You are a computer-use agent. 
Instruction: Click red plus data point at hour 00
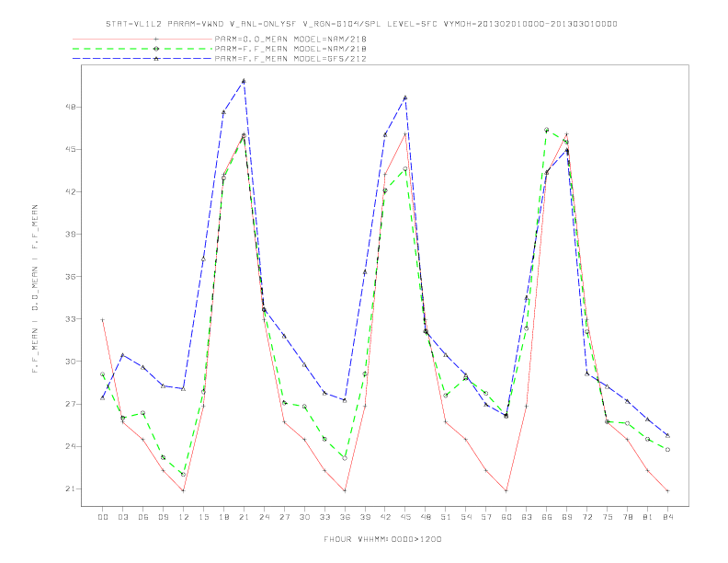pos(103,319)
